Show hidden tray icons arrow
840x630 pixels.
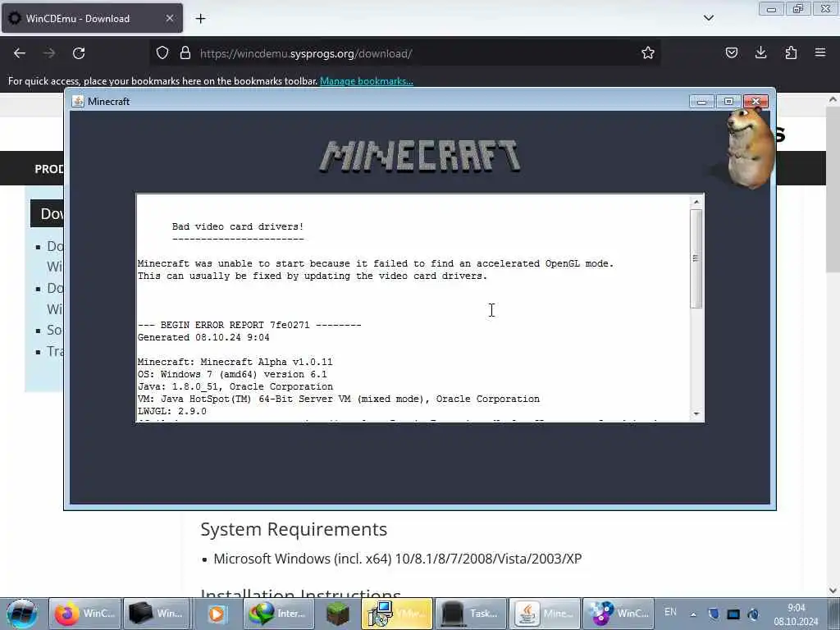[693, 614]
